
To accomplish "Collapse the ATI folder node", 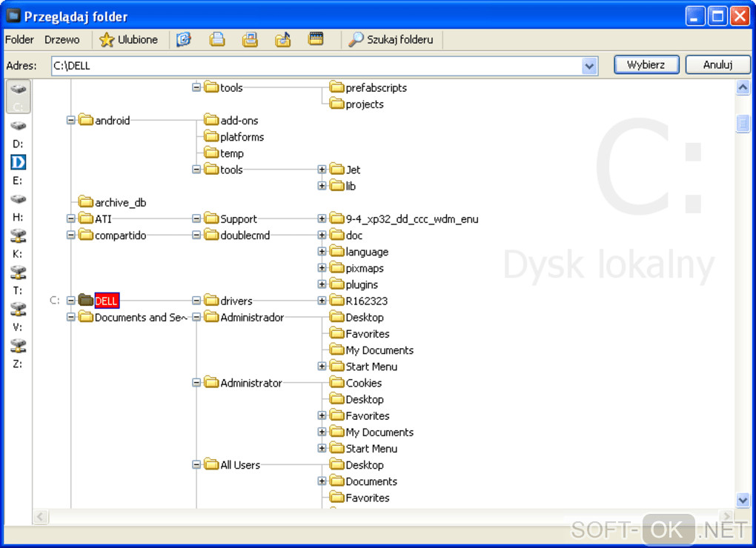I will (x=71, y=218).
